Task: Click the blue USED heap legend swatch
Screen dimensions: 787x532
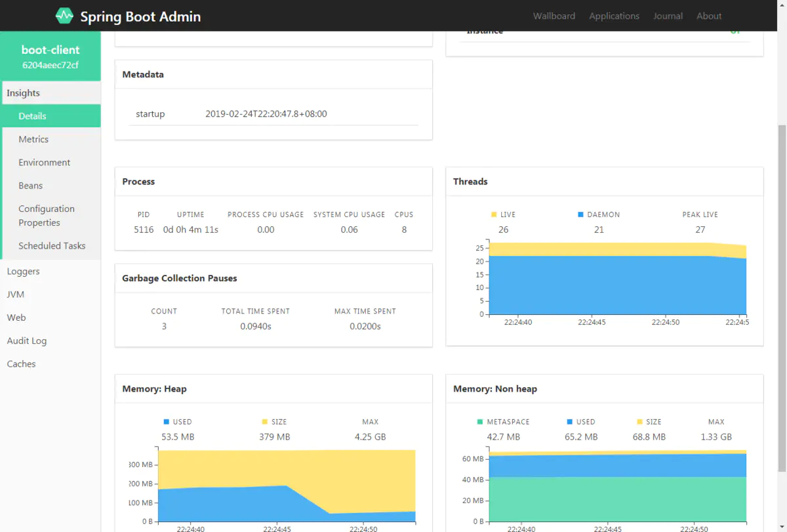Action: click(167, 422)
